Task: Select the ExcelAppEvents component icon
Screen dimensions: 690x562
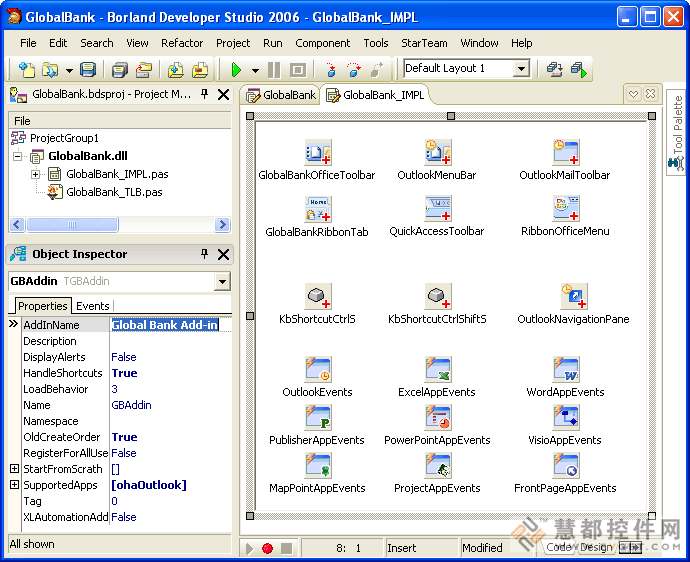Action: pyautogui.click(x=437, y=370)
